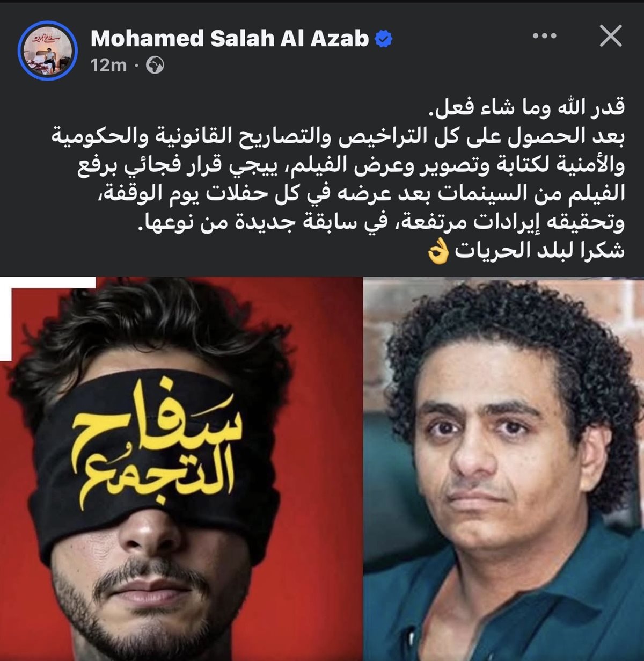The width and height of the screenshot is (644, 661).
Task: Click the OK hand emoji in the post
Action: click(438, 252)
